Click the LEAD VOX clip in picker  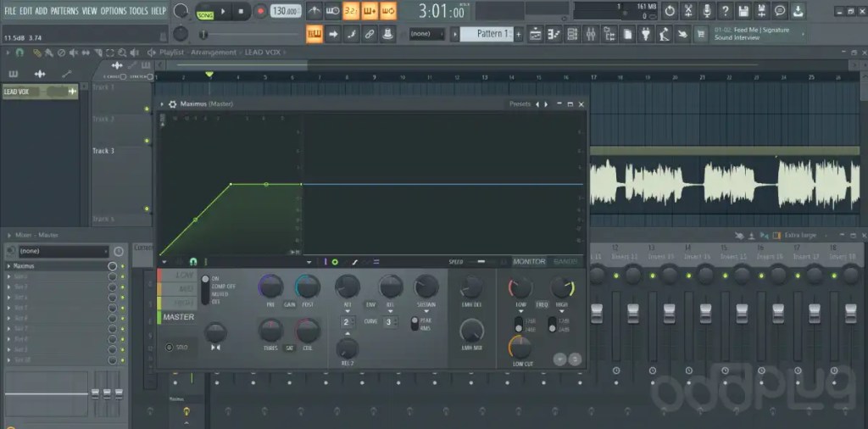pyautogui.click(x=40, y=92)
